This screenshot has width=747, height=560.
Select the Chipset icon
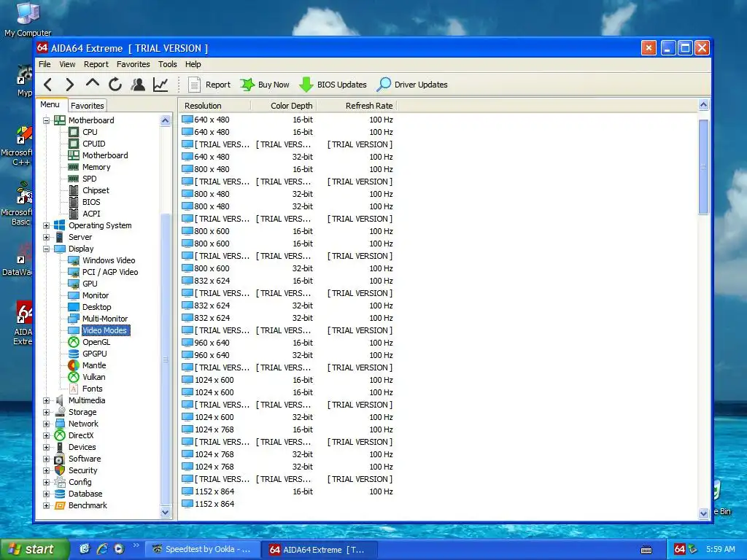pyautogui.click(x=74, y=190)
